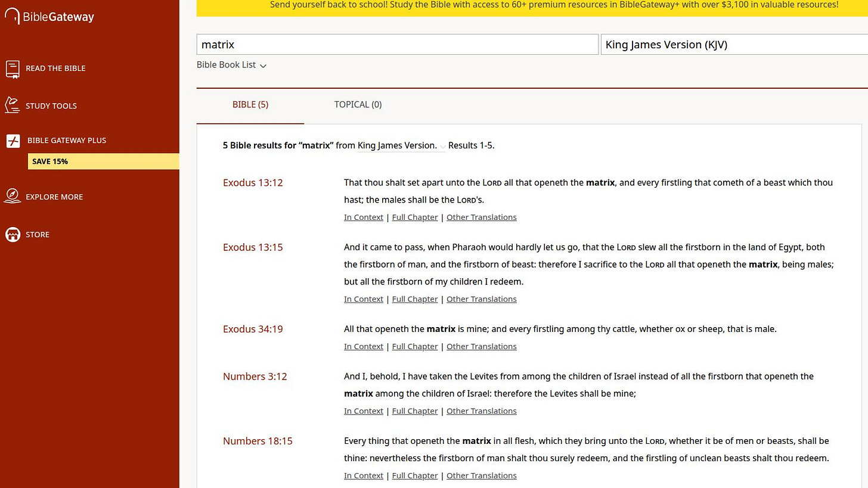Click the Read the Bible book icon
Image resolution: width=868 pixels, height=488 pixels.
pos(13,69)
